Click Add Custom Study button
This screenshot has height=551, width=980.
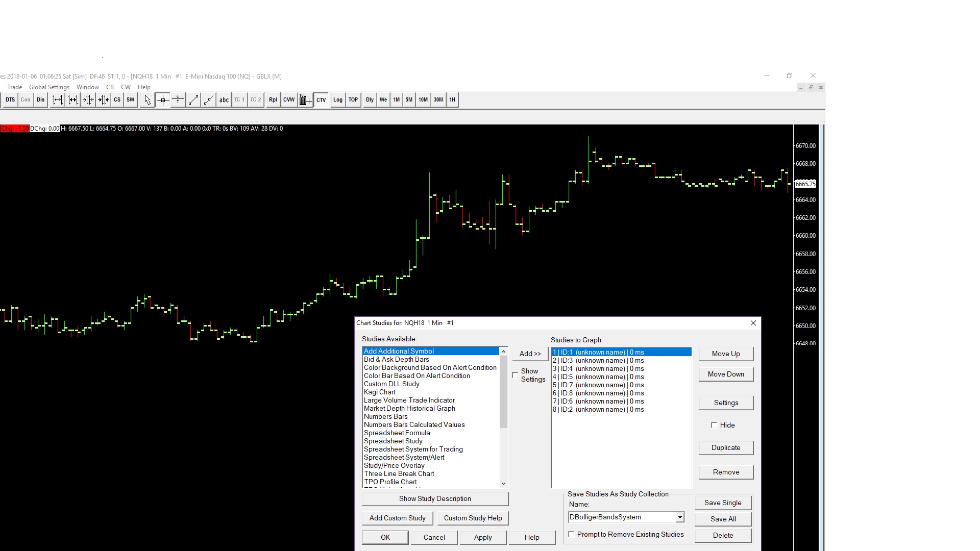pos(398,518)
